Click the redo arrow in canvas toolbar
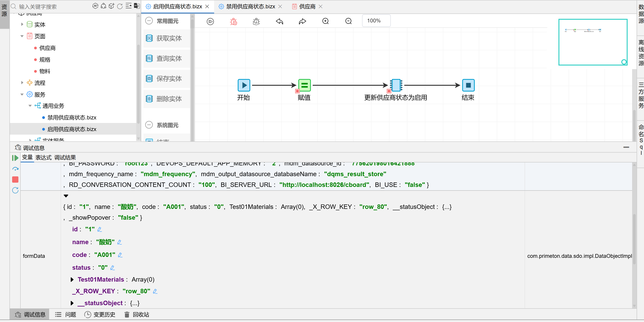Image resolution: width=644 pixels, height=322 pixels. (302, 22)
